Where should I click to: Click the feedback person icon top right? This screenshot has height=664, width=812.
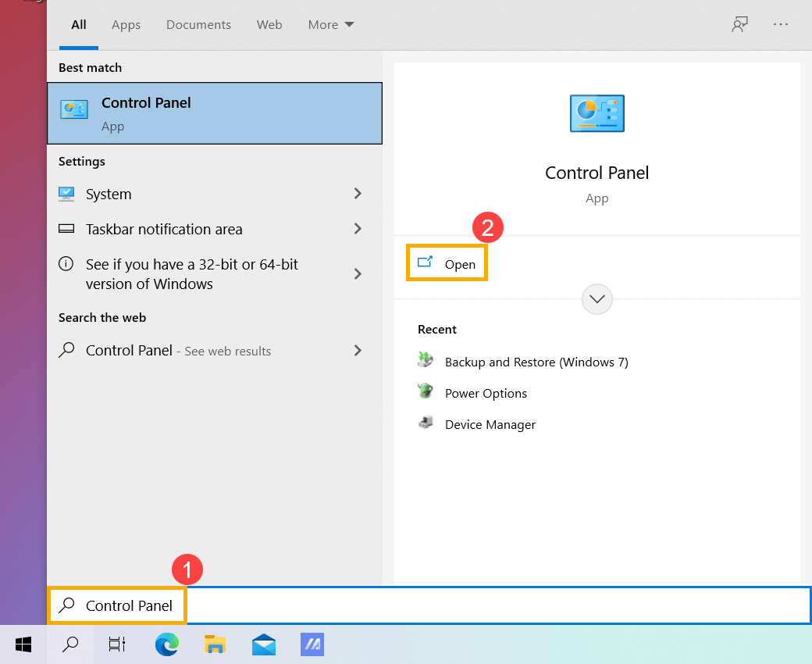(x=739, y=24)
